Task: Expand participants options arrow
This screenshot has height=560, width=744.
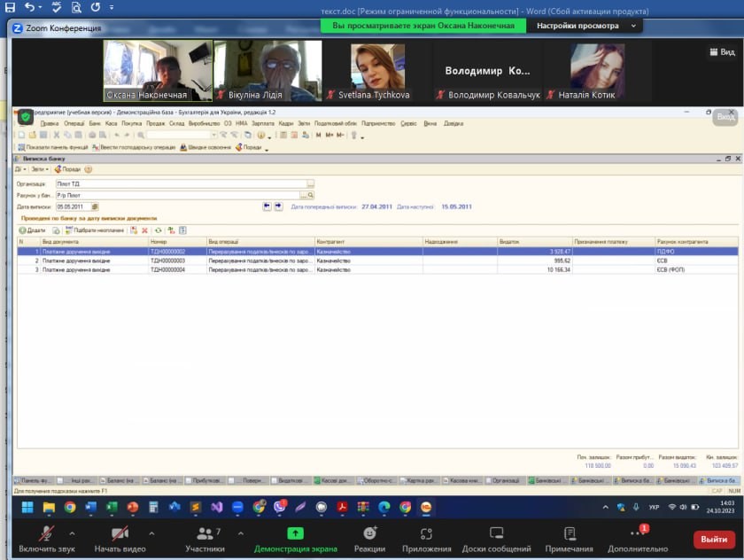Action: [x=242, y=533]
